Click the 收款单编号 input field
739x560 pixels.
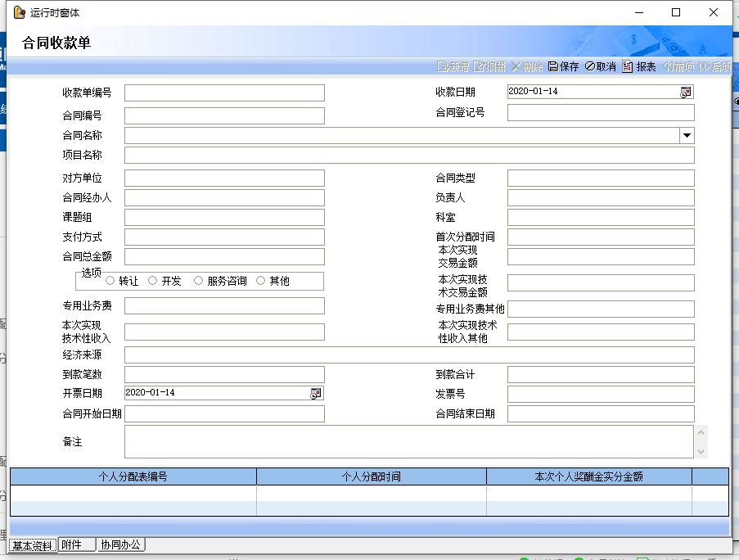(x=224, y=93)
